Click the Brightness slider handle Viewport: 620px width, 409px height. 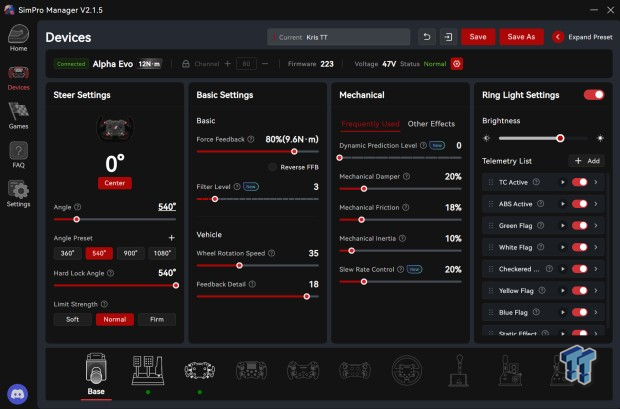pos(560,138)
